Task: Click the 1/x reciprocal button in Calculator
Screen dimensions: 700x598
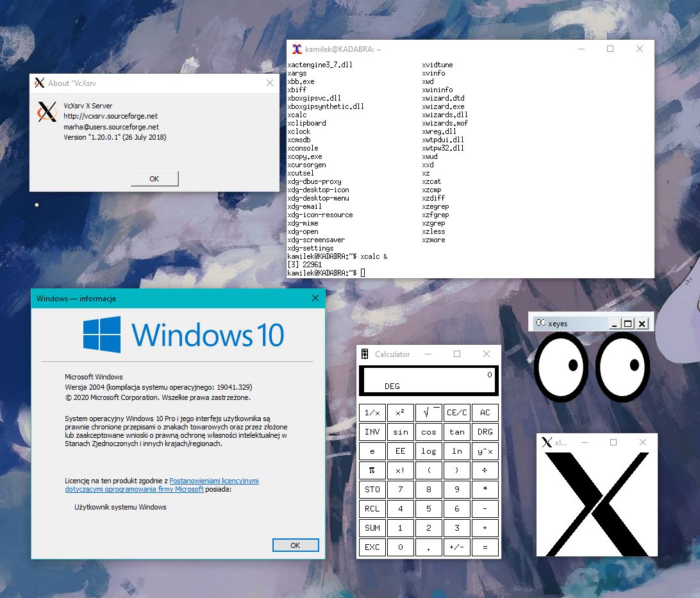Action: pos(372,413)
